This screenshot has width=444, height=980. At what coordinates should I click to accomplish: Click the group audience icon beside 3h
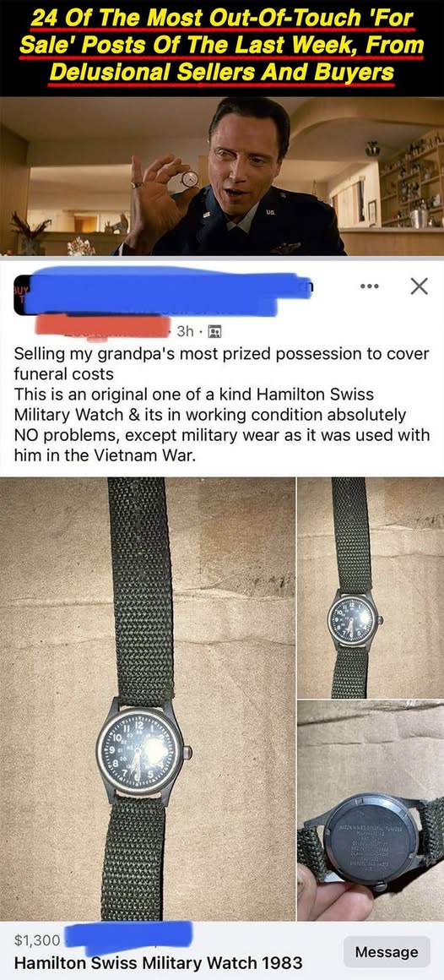click(212, 329)
